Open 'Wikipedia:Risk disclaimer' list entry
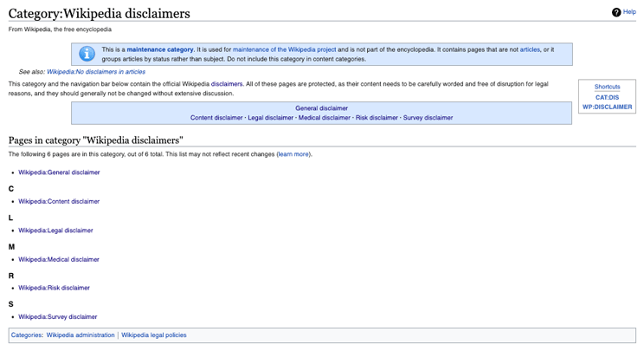Image resolution: width=644 pixels, height=351 pixels. [x=55, y=288]
